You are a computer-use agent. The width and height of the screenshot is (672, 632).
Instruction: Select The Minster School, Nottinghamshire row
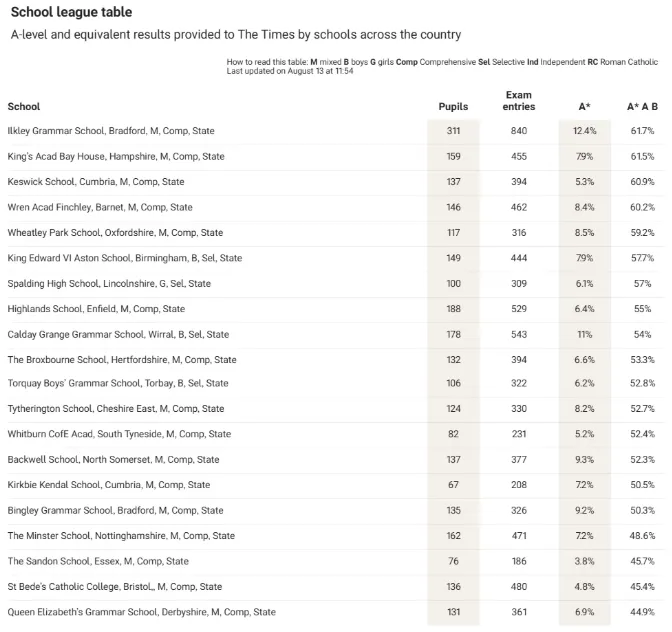click(x=336, y=536)
